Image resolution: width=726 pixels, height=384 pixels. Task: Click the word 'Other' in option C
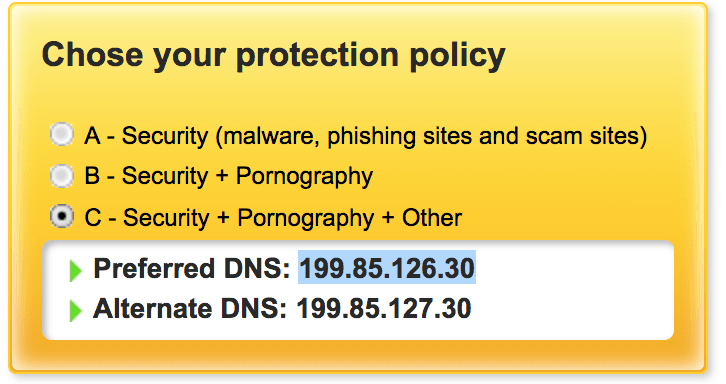coord(432,217)
